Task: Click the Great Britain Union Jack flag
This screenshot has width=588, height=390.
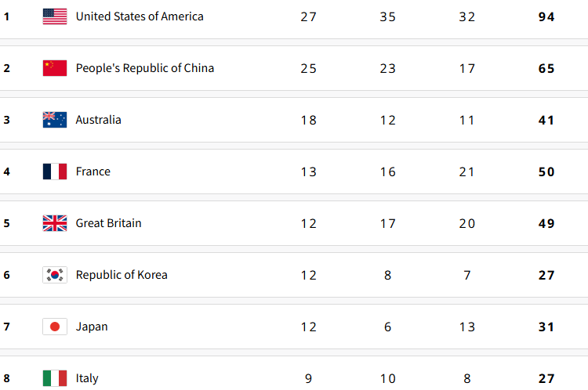Action: 55,223
